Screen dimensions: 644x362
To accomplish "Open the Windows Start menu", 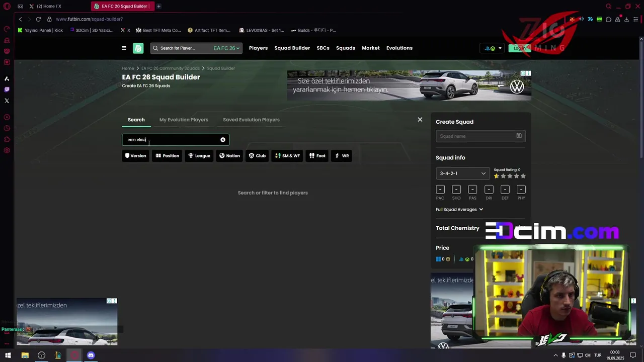I will click(x=8, y=355).
